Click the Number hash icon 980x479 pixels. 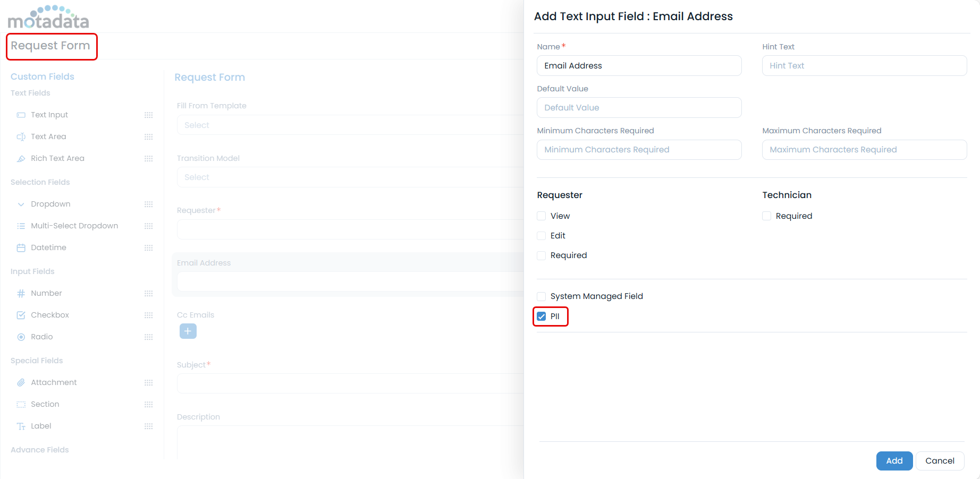tap(21, 294)
